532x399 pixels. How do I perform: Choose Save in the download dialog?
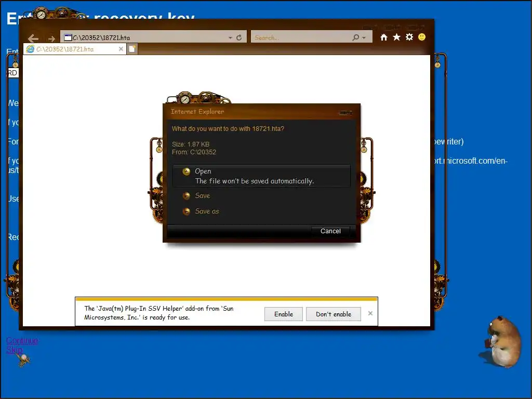pyautogui.click(x=202, y=196)
